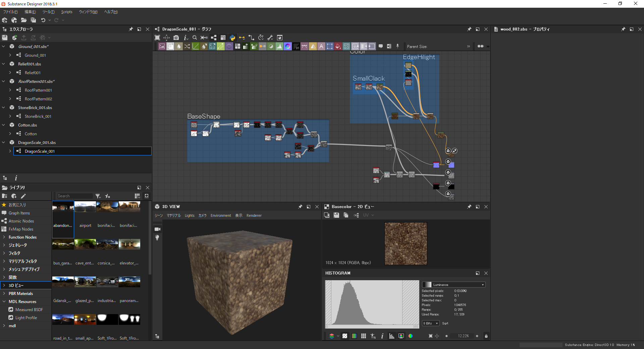Click the Basecolor texture preview in the 2D view
The width and height of the screenshot is (644, 349).
point(406,244)
